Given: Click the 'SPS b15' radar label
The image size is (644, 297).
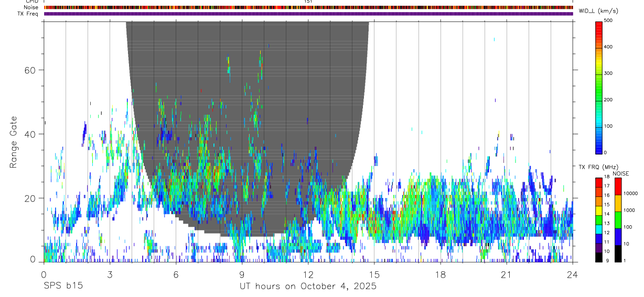Looking at the screenshot, I should [x=62, y=286].
